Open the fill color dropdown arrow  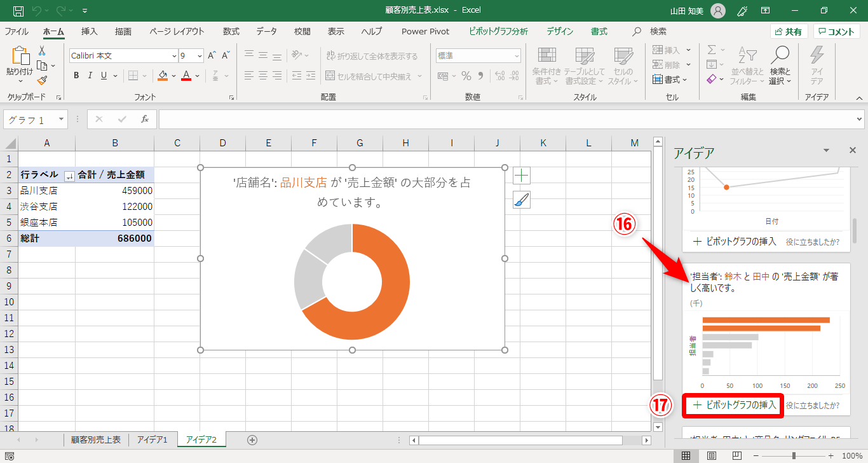(173, 76)
